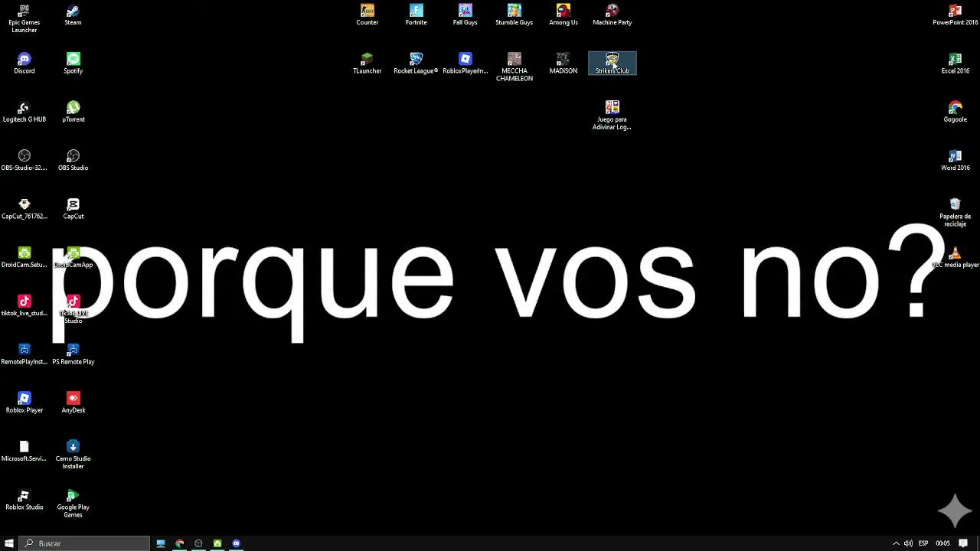Image resolution: width=980 pixels, height=551 pixels.
Task: Open the Among Us desktop shortcut
Action: coord(563,15)
